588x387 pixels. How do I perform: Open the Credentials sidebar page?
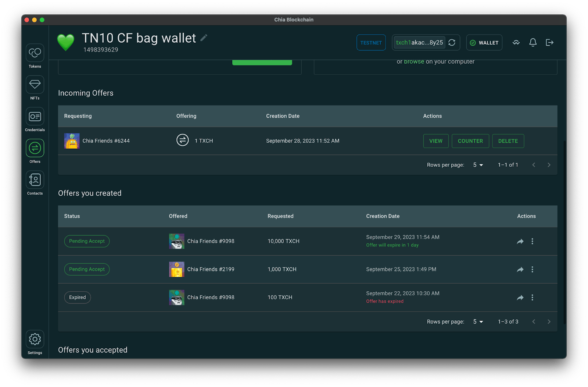[35, 117]
